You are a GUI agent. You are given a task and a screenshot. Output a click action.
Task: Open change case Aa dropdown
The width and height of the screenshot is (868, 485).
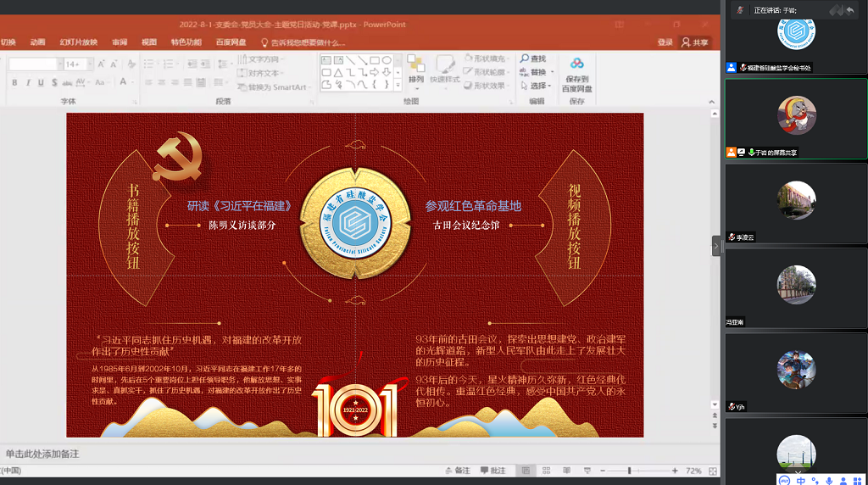(101, 82)
